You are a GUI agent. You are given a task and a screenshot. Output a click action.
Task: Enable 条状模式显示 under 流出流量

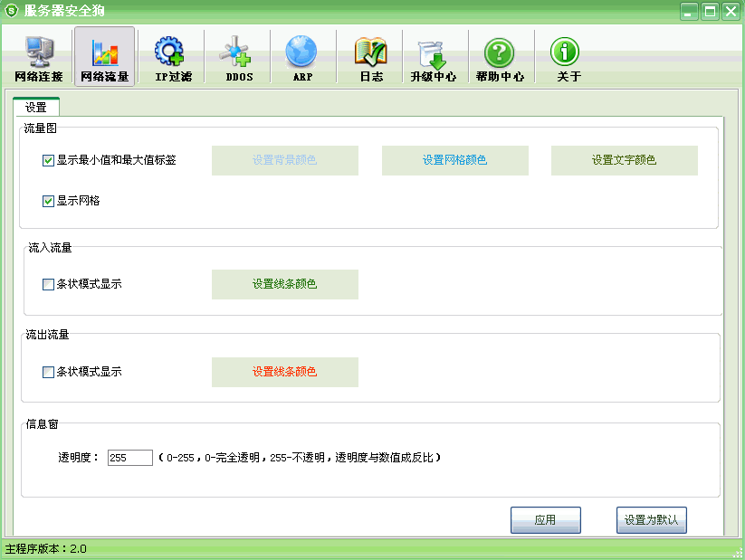[x=49, y=373]
